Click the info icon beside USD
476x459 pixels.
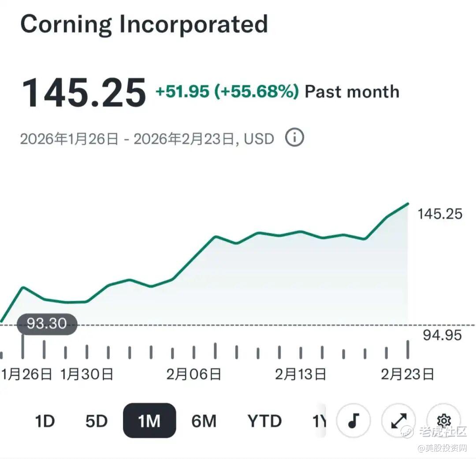[294, 138]
